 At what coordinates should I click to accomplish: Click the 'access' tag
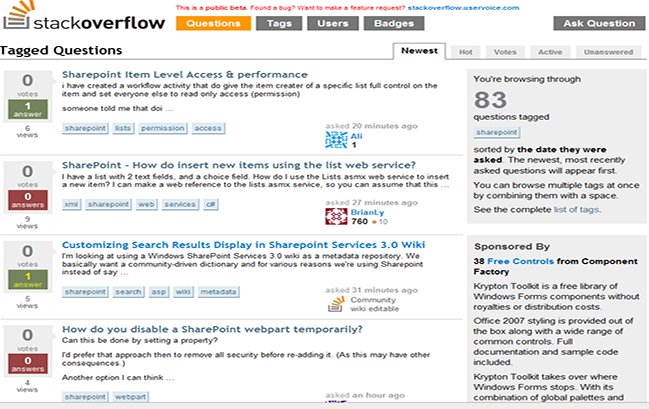click(208, 128)
